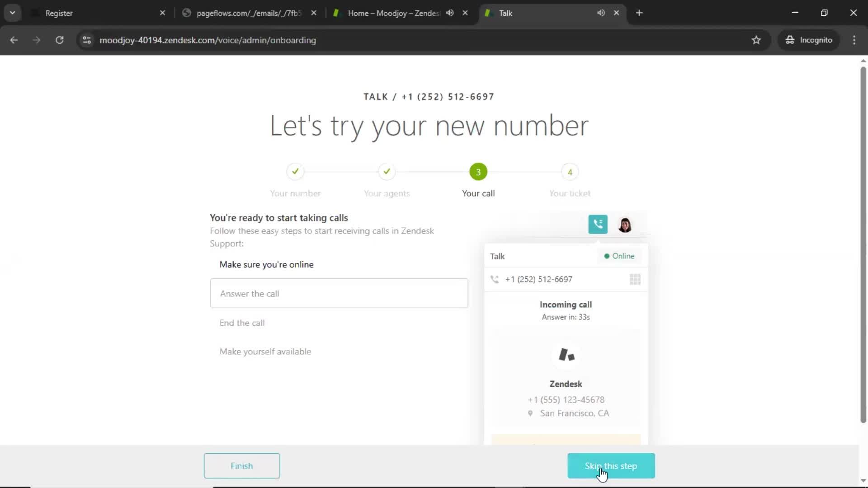Click 'End the call' step
Image resolution: width=868 pixels, height=488 pixels.
pos(242,323)
